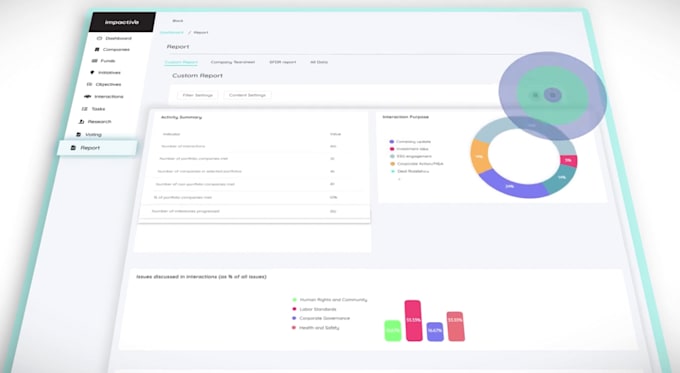
Task: Switch to the Company Tearsheet tab
Action: 233,62
